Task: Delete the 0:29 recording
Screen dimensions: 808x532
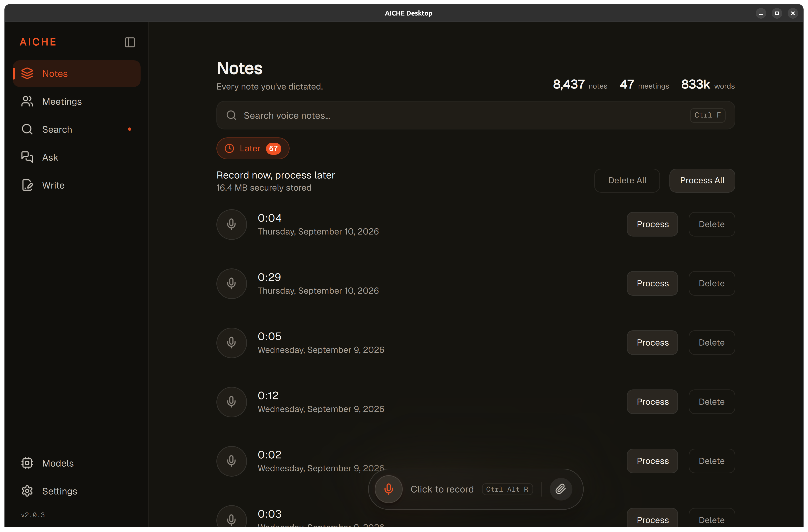Action: click(712, 284)
